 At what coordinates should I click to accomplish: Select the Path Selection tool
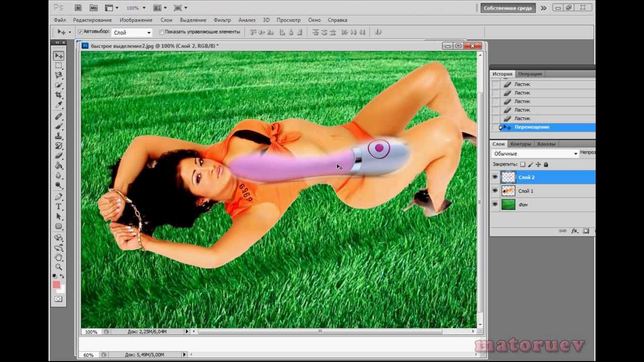59,217
